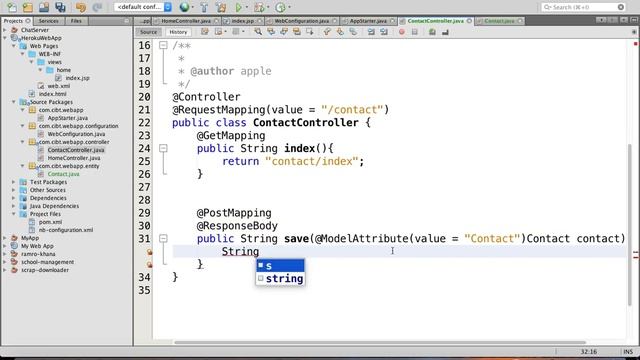Click the Find Previous Occurrence icon
This screenshot has width=640, height=360.
(x=271, y=32)
